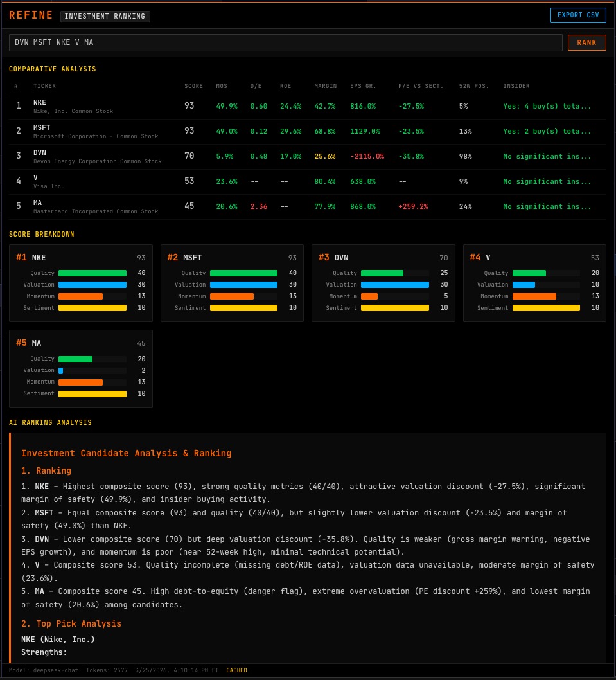Screen dimensions: 616x680
Task: Click the Momentum bar on the MSFT card
Action: [x=243, y=296]
